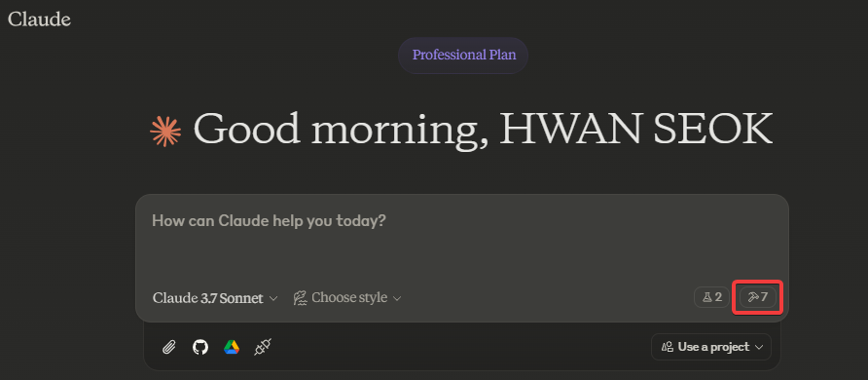The image size is (868, 380).
Task: Open the flask experimental features icon
Action: tap(712, 297)
